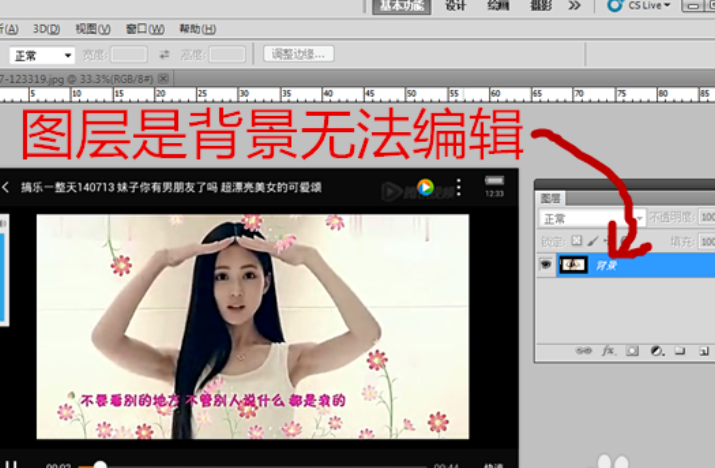Screen dimensions: 715x468
Task: Open the 窗口(W) menu
Action: click(145, 29)
